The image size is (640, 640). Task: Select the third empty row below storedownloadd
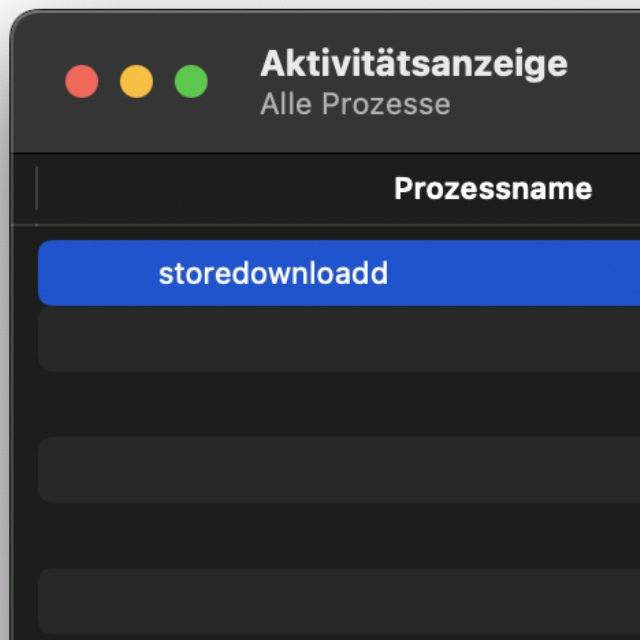click(x=338, y=469)
